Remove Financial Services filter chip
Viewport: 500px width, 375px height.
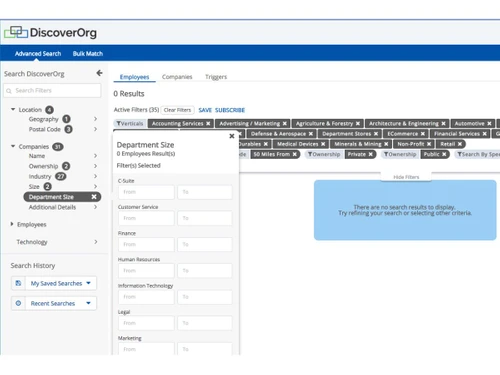(484, 134)
